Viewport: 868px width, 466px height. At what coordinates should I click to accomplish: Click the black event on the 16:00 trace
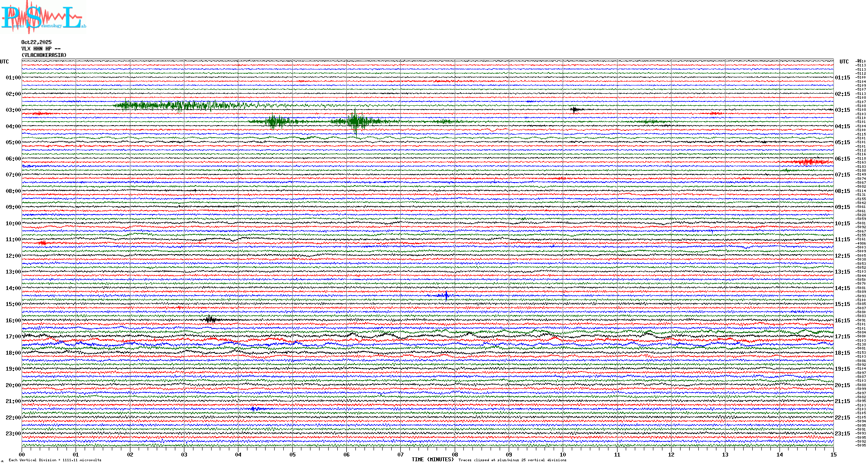[x=210, y=319]
